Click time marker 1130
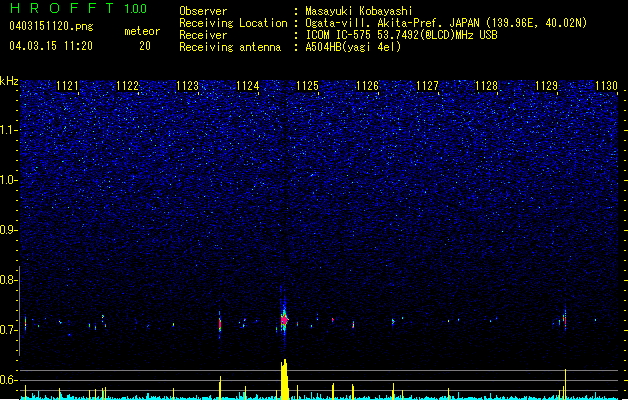Image resolution: width=629 pixels, height=400 pixels. 607,86
